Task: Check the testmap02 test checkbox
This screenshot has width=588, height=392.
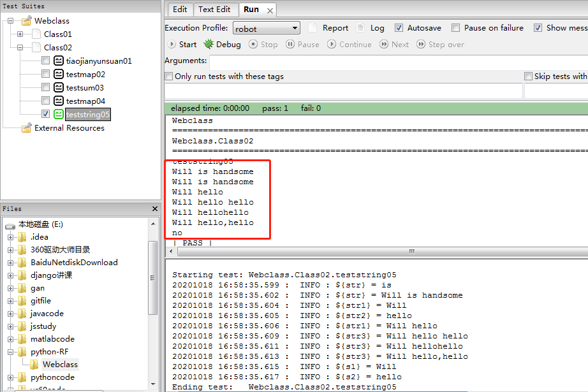Action: coord(45,74)
